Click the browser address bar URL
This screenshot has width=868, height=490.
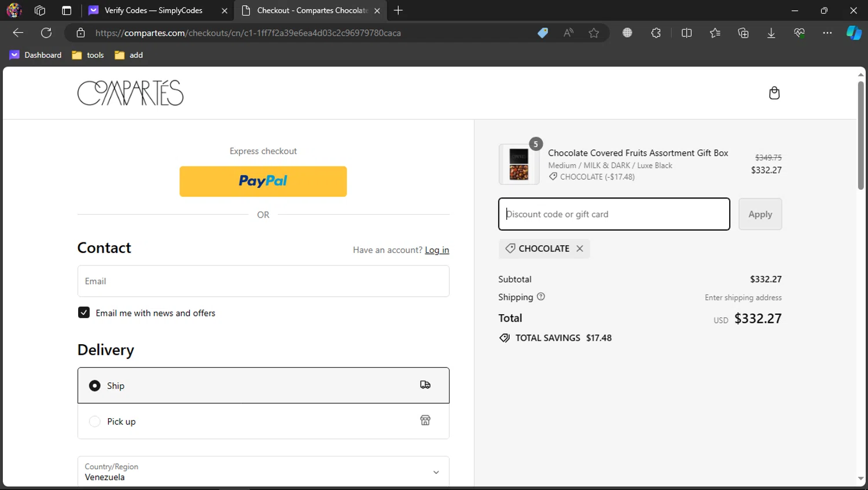click(x=248, y=33)
